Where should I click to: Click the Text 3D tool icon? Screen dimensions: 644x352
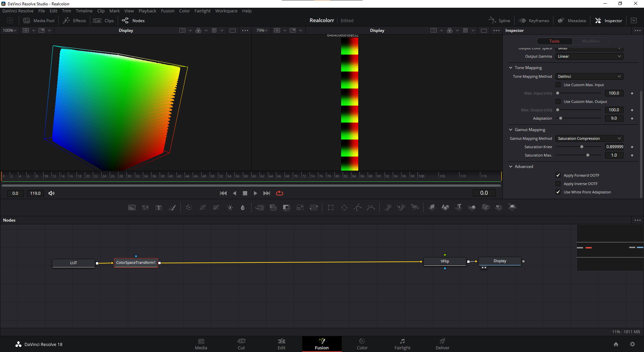[459, 208]
